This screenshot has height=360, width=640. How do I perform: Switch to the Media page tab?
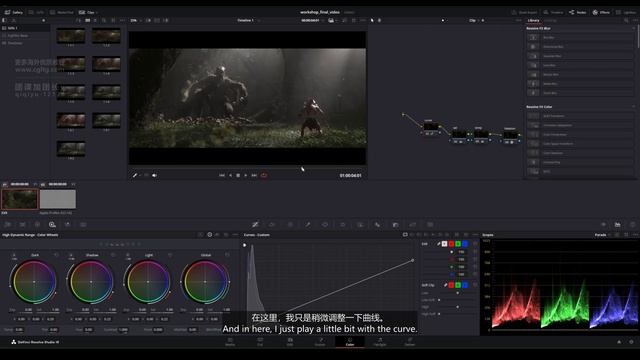pyautogui.click(x=230, y=342)
